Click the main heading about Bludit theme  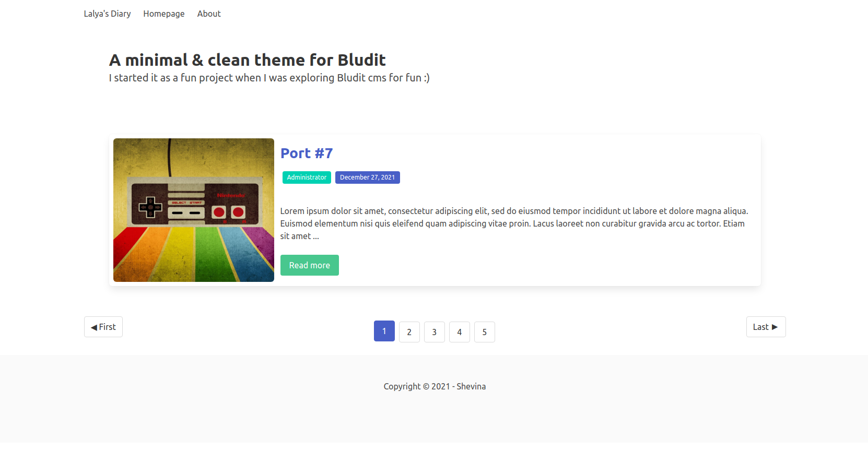point(248,60)
